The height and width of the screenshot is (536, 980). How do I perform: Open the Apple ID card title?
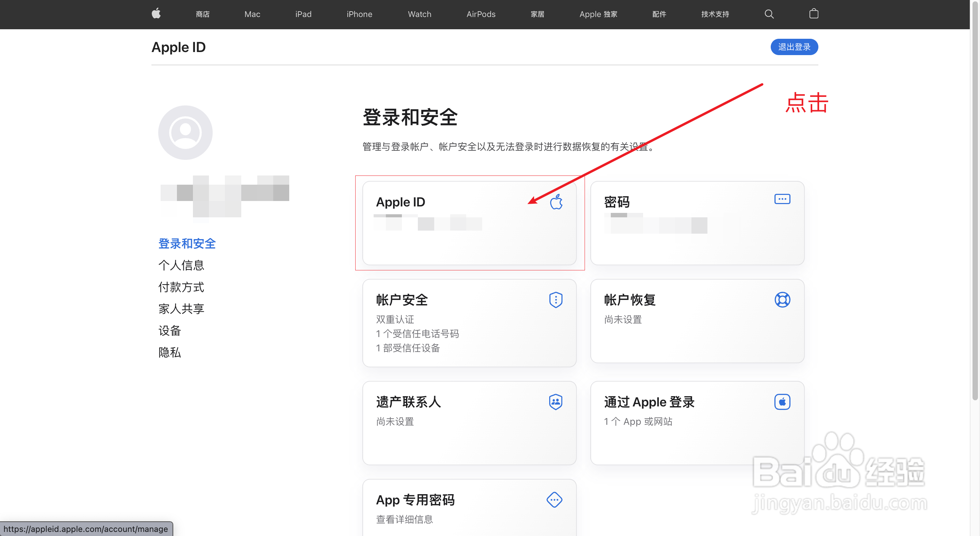pyautogui.click(x=400, y=202)
